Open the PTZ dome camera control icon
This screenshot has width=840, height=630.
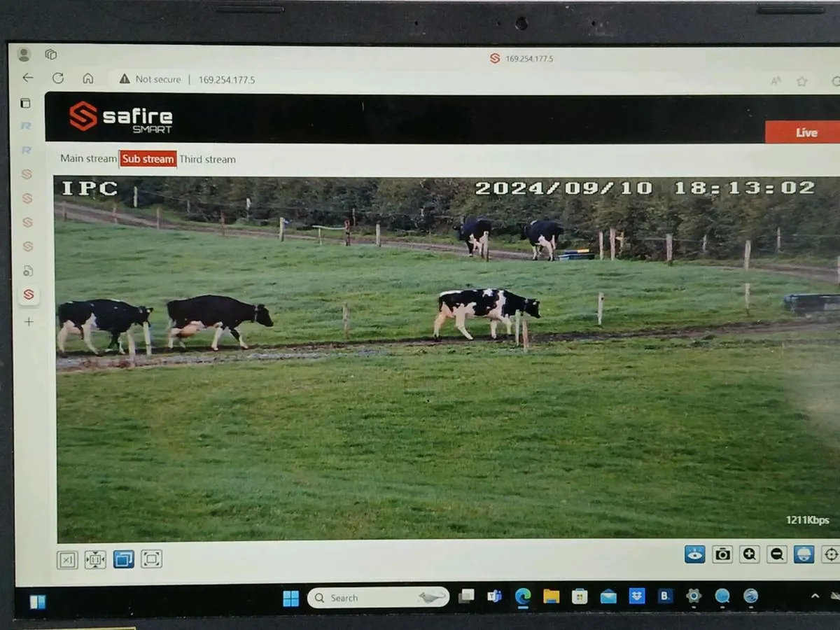[x=802, y=554]
